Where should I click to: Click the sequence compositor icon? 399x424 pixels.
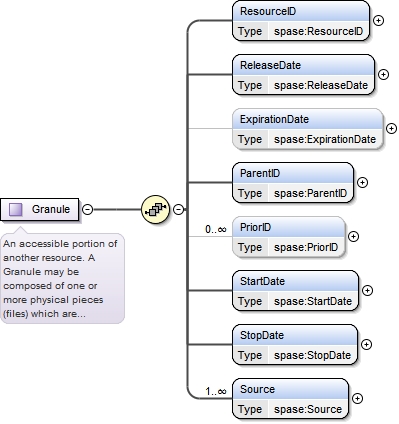coord(156,209)
